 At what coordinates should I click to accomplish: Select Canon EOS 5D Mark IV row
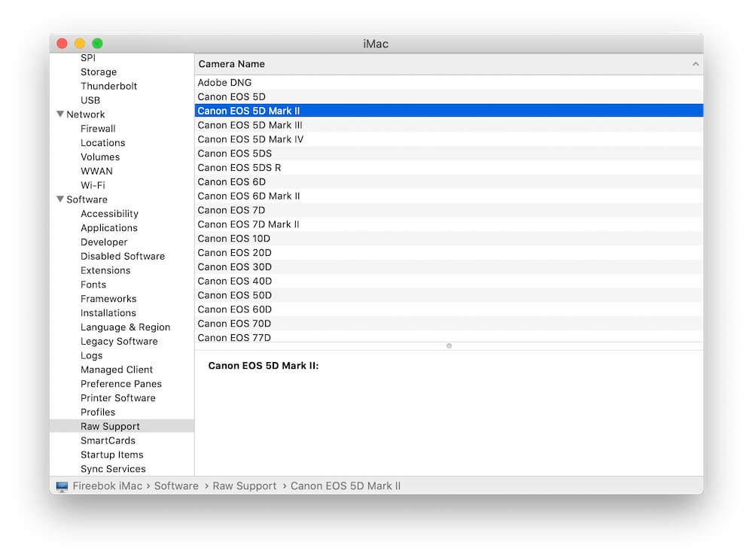tap(449, 139)
